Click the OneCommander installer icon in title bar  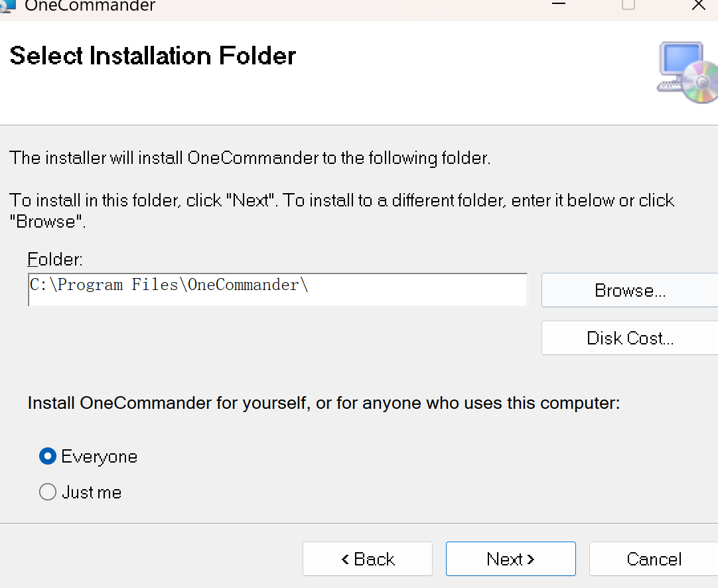[x=7, y=6]
